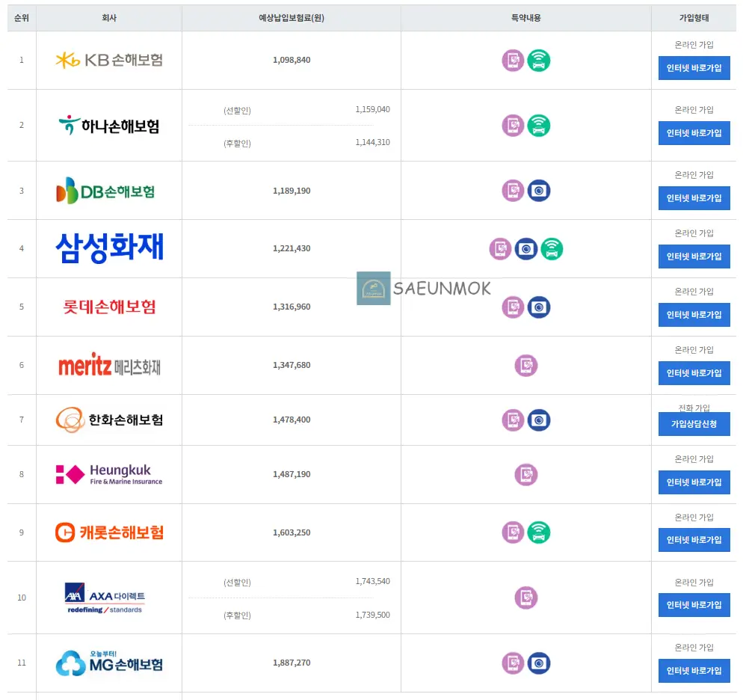This screenshot has width=743, height=700.
Task: Click the meritz 메리츠화재 logo
Action: coord(109,366)
